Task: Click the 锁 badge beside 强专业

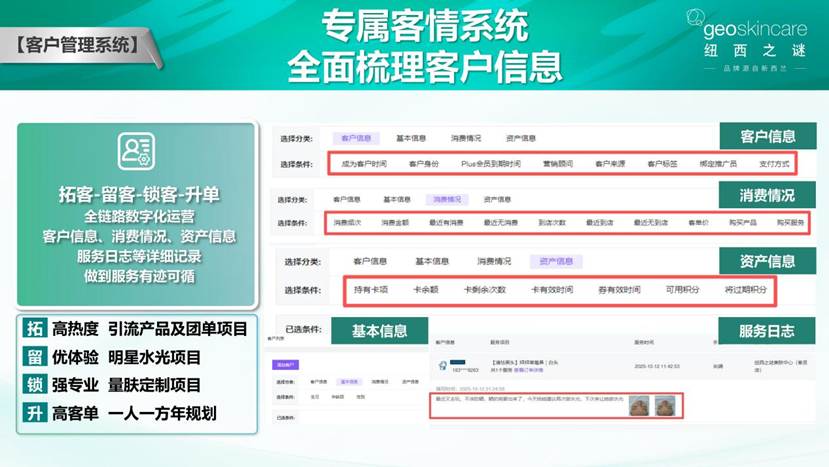Action: click(x=35, y=384)
